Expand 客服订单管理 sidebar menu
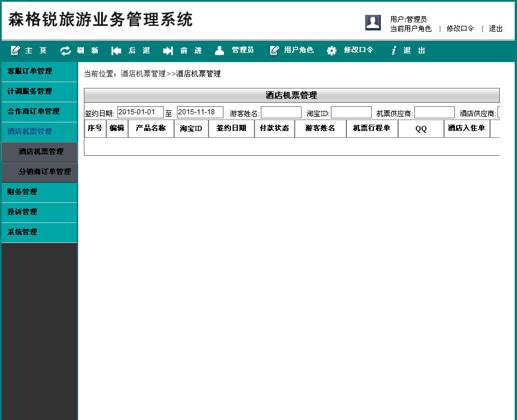 [39, 72]
